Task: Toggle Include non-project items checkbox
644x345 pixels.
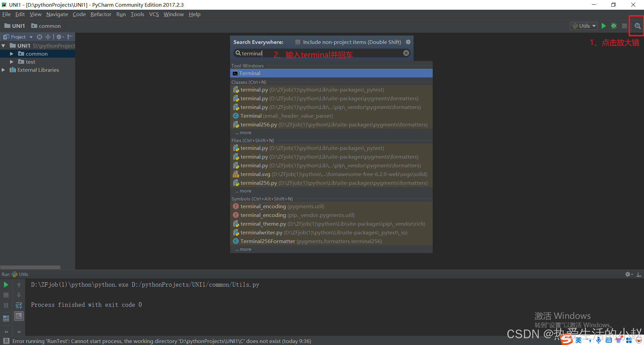Action: (298, 42)
